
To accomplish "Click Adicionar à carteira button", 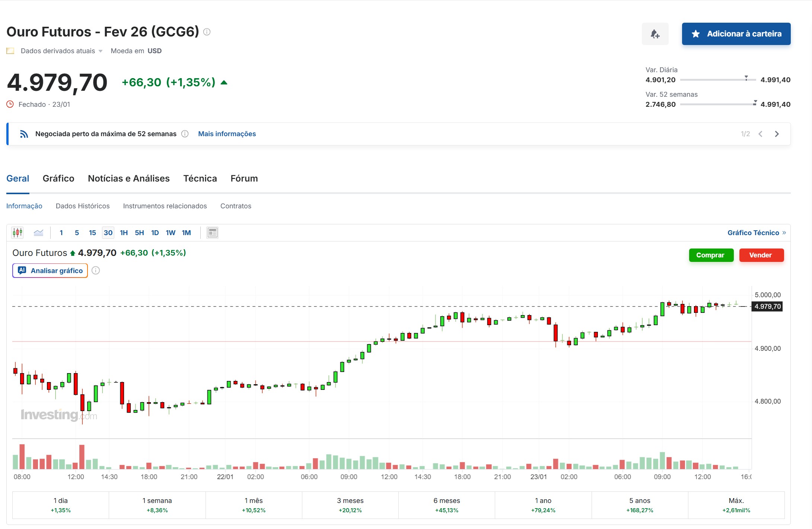I will click(736, 34).
